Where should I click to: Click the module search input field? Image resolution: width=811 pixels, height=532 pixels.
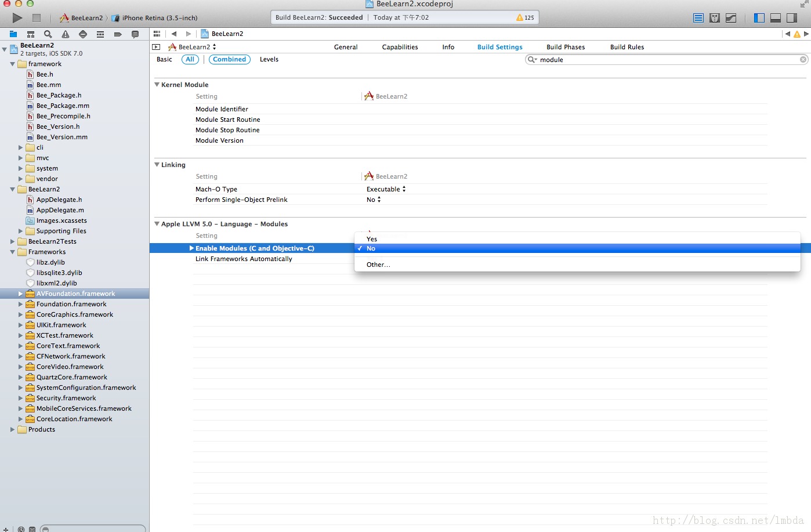(x=667, y=60)
